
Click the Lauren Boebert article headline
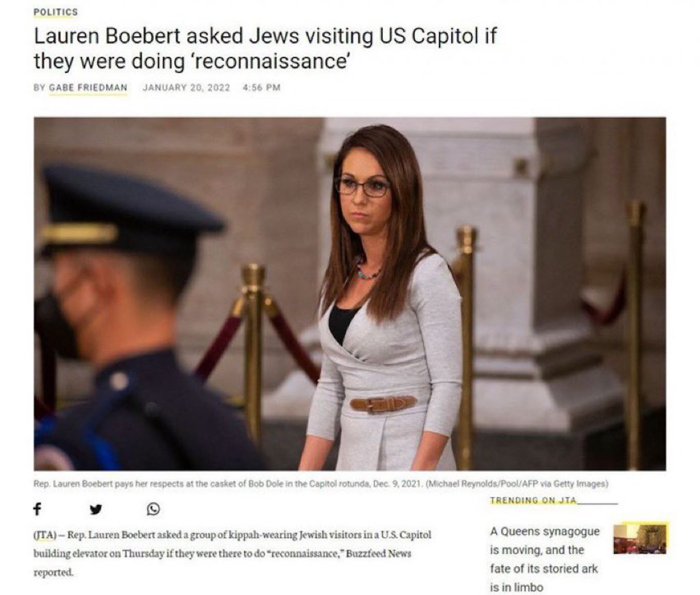coord(265,48)
